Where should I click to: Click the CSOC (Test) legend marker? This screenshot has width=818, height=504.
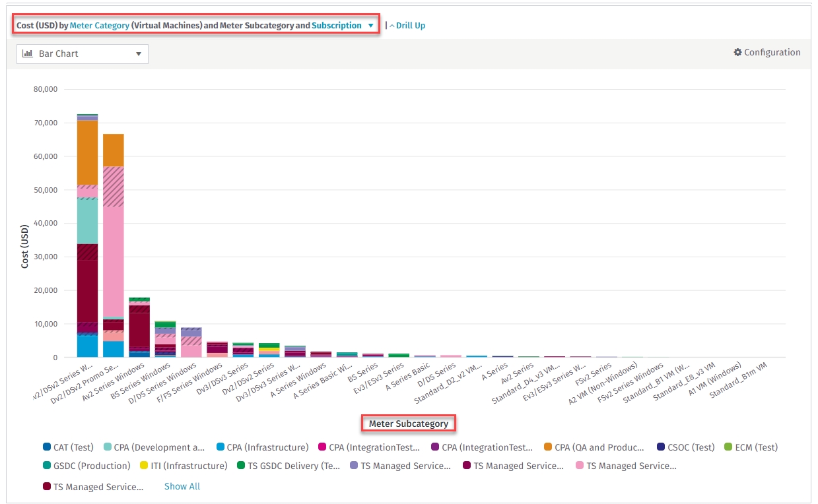click(x=661, y=447)
